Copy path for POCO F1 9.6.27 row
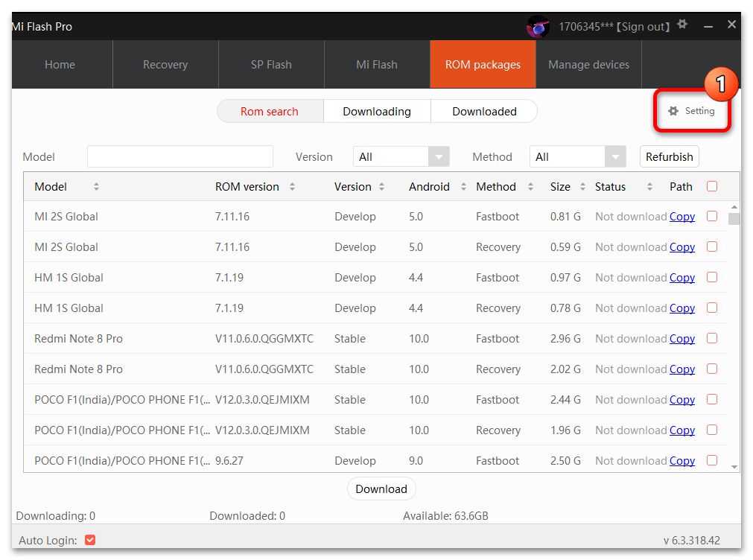 [x=682, y=460]
